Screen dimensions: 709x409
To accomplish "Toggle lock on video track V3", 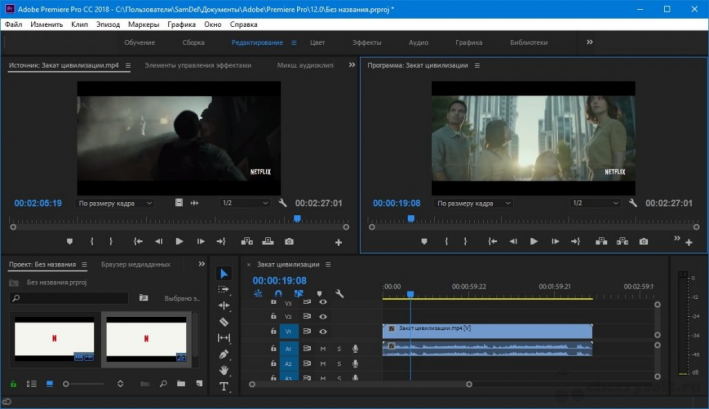I will pyautogui.click(x=275, y=301).
